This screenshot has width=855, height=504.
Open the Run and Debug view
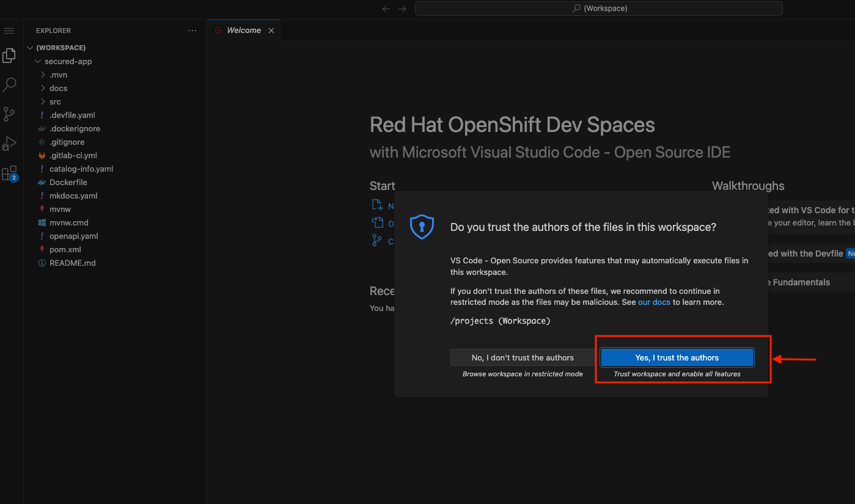click(x=9, y=144)
